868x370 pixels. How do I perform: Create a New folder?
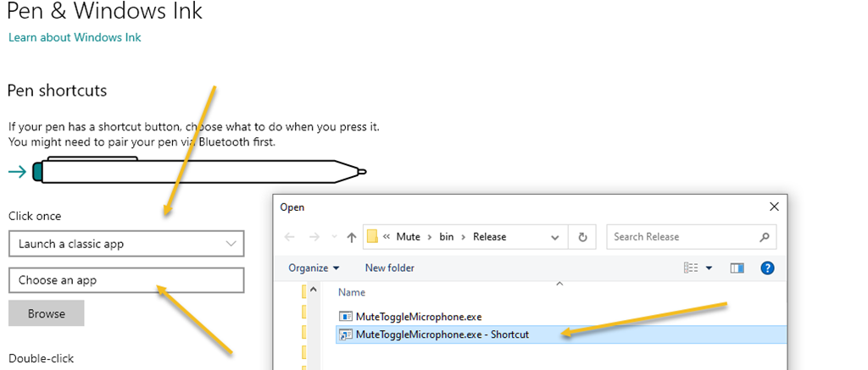[390, 268]
